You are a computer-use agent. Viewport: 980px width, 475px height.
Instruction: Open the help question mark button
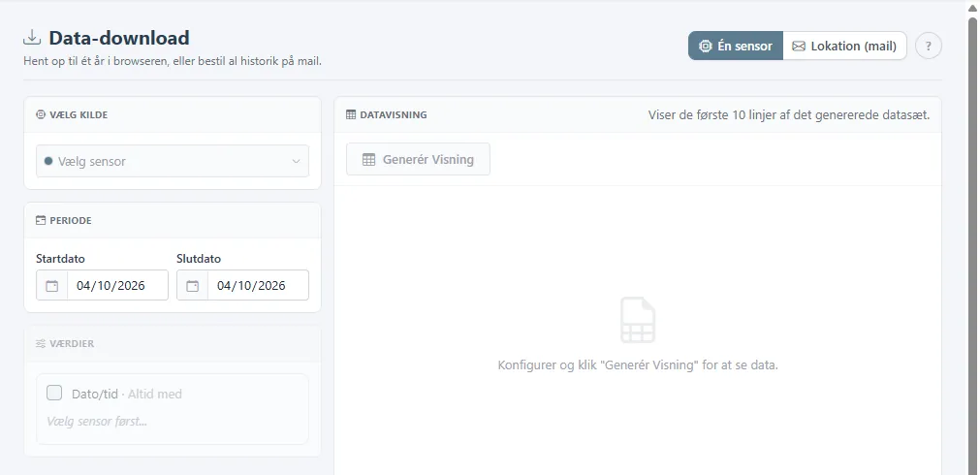[x=928, y=46]
